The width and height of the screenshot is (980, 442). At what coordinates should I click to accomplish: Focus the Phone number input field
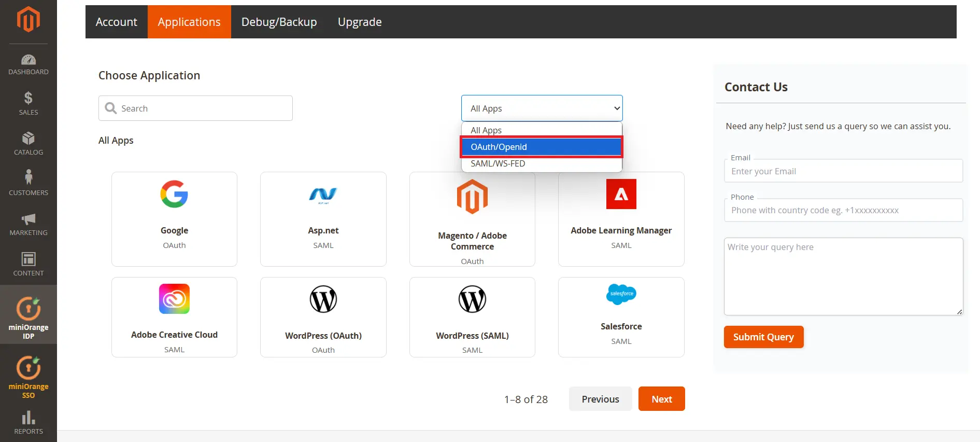point(843,210)
